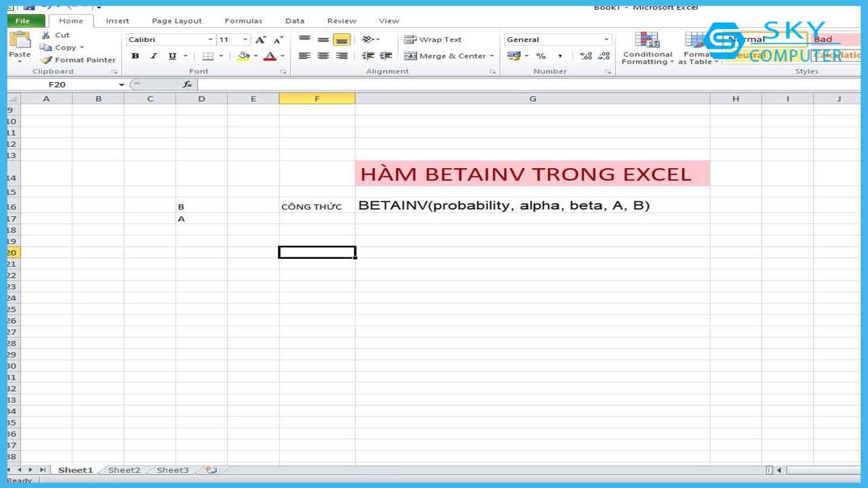
Task: Select the HÀM BETAINV TRONG EXCEL cell
Action: [532, 174]
